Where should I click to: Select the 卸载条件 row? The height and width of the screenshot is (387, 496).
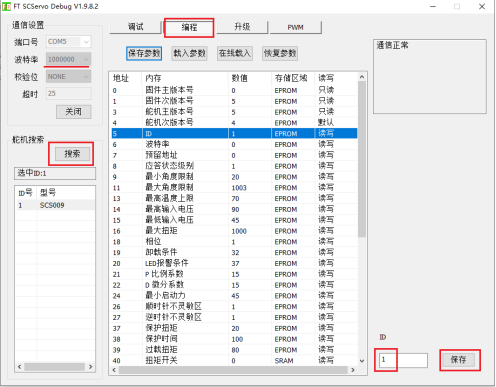(234, 252)
